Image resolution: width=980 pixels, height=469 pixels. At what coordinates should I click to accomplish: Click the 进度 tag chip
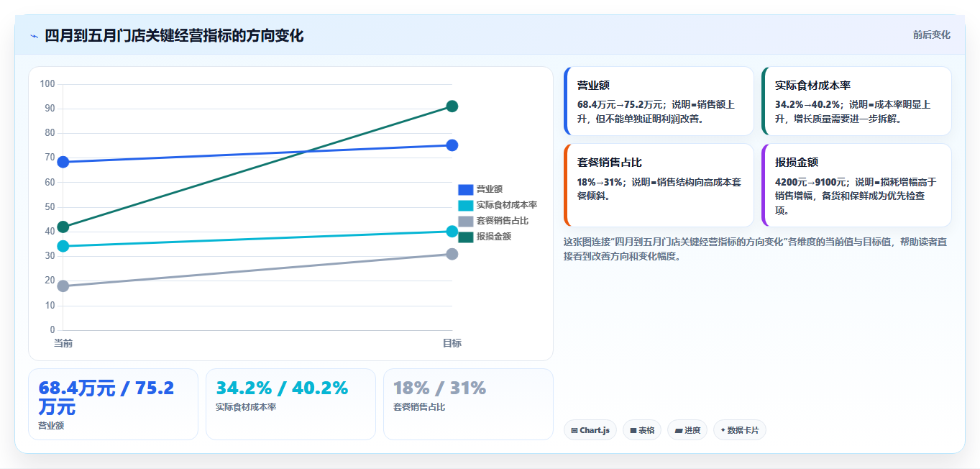pyautogui.click(x=687, y=430)
